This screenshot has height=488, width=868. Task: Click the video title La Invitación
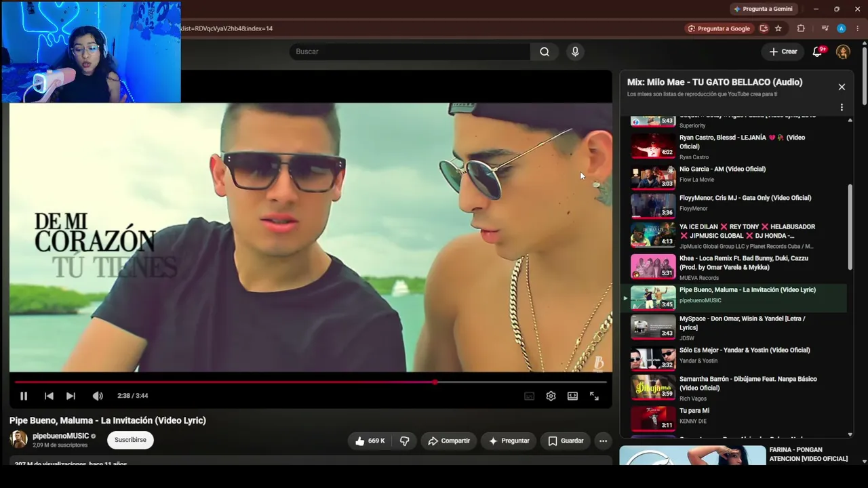[x=108, y=420]
